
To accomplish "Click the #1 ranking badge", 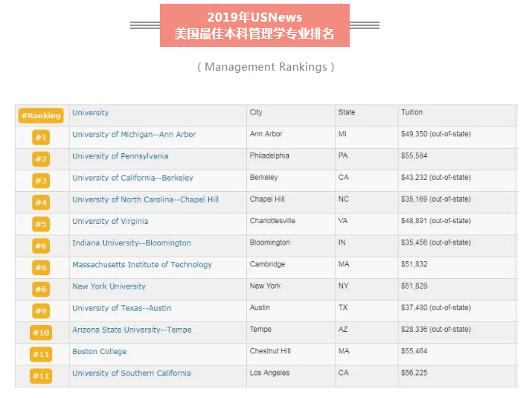I will (x=41, y=138).
